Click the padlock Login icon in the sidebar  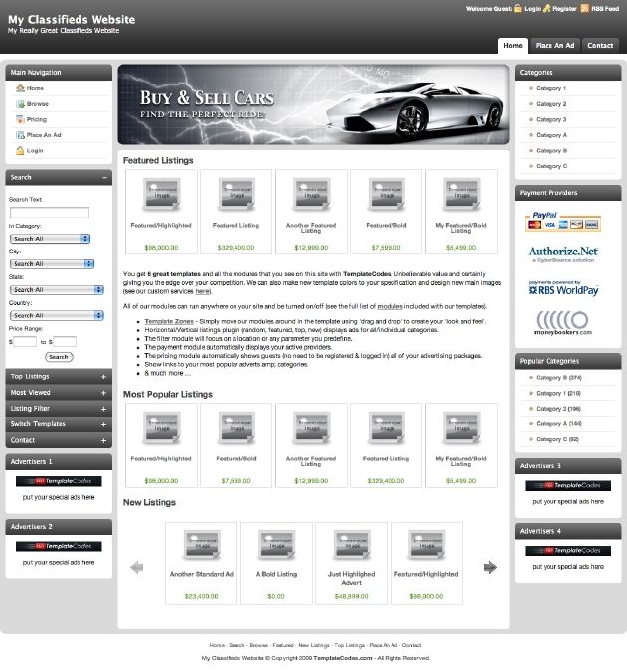tap(19, 150)
